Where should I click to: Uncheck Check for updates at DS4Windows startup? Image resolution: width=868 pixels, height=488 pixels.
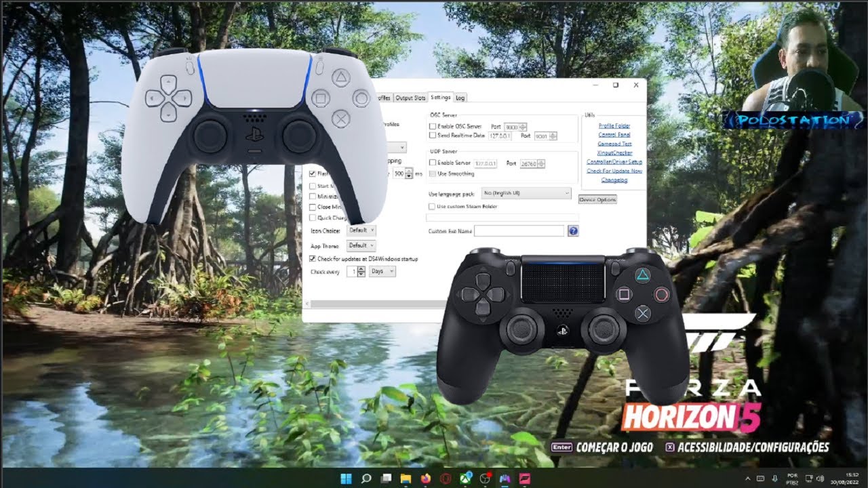tap(313, 259)
